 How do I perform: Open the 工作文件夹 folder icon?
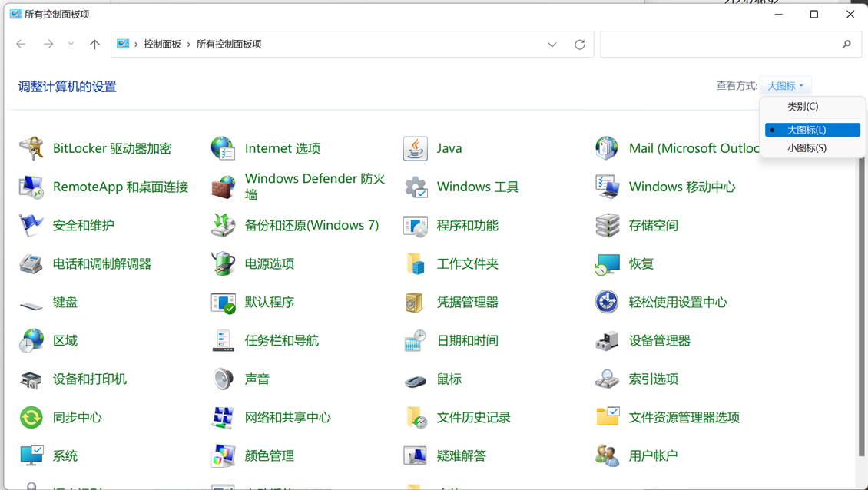(415, 263)
